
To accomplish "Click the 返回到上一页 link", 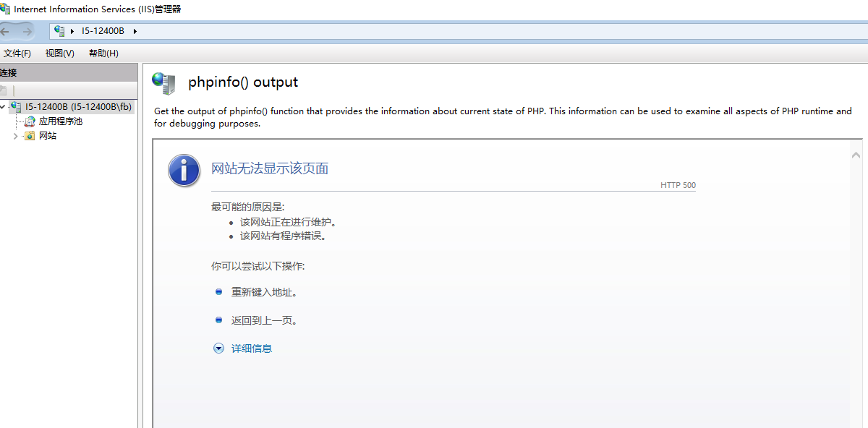I will pyautogui.click(x=265, y=320).
